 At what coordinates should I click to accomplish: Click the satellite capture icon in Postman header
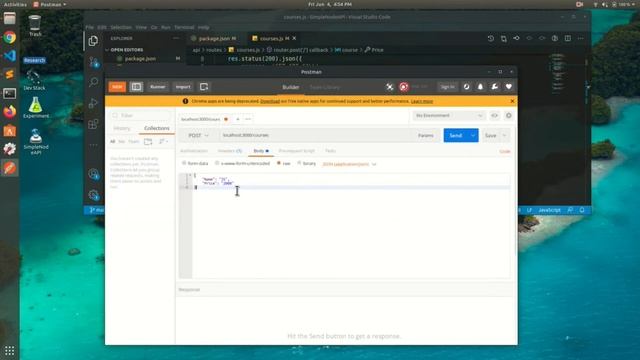coord(390,87)
